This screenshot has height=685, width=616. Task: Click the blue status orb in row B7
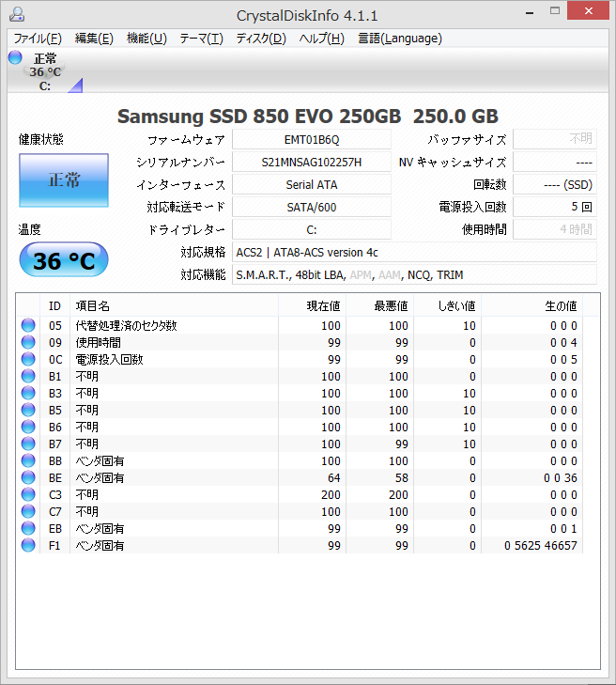28,444
